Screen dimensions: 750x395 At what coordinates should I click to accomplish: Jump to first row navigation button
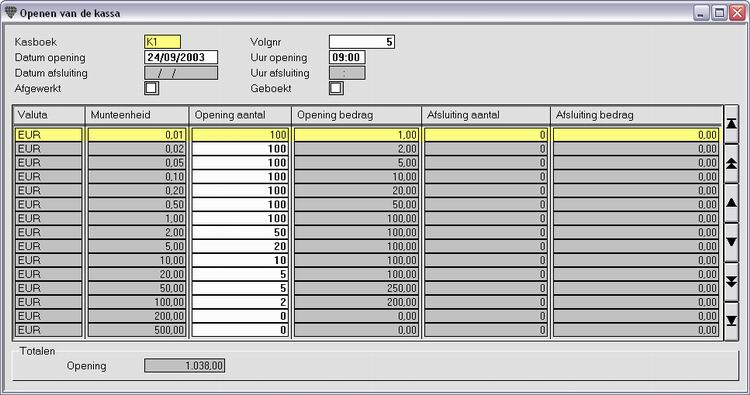tap(731, 124)
